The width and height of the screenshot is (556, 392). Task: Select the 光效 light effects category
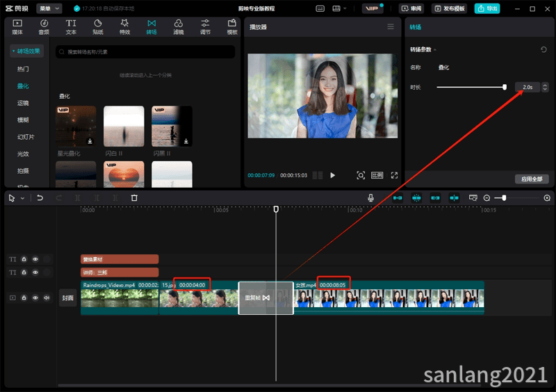click(x=23, y=154)
